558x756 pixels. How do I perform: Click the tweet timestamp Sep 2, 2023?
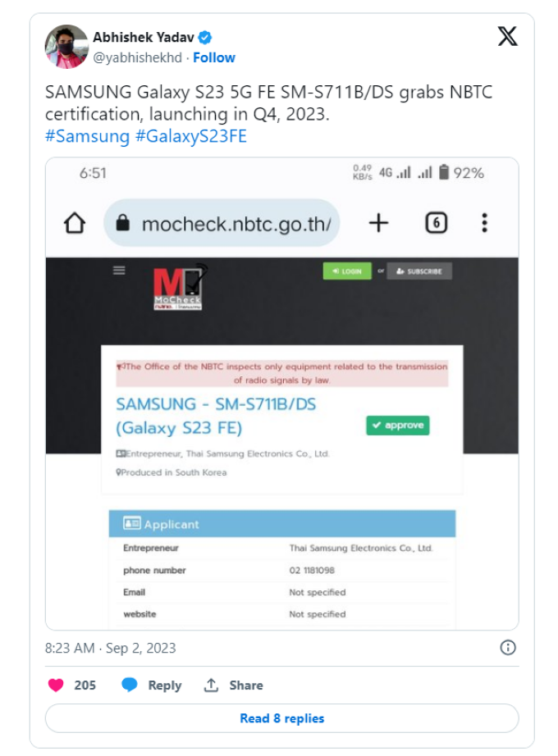[110, 648]
